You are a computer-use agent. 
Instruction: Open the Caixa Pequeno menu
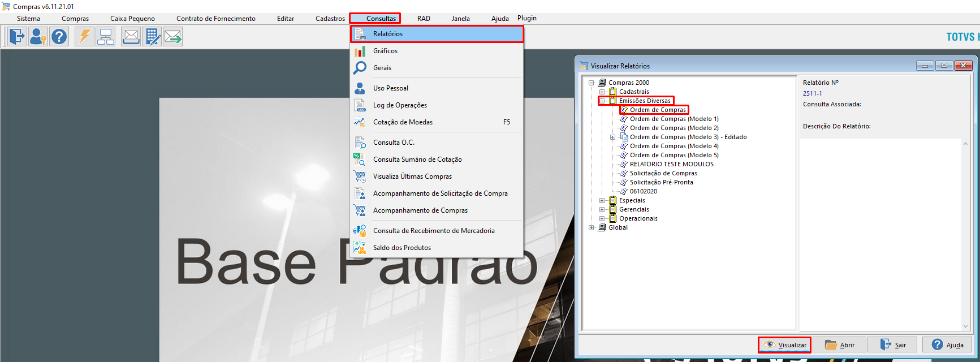[x=132, y=19]
